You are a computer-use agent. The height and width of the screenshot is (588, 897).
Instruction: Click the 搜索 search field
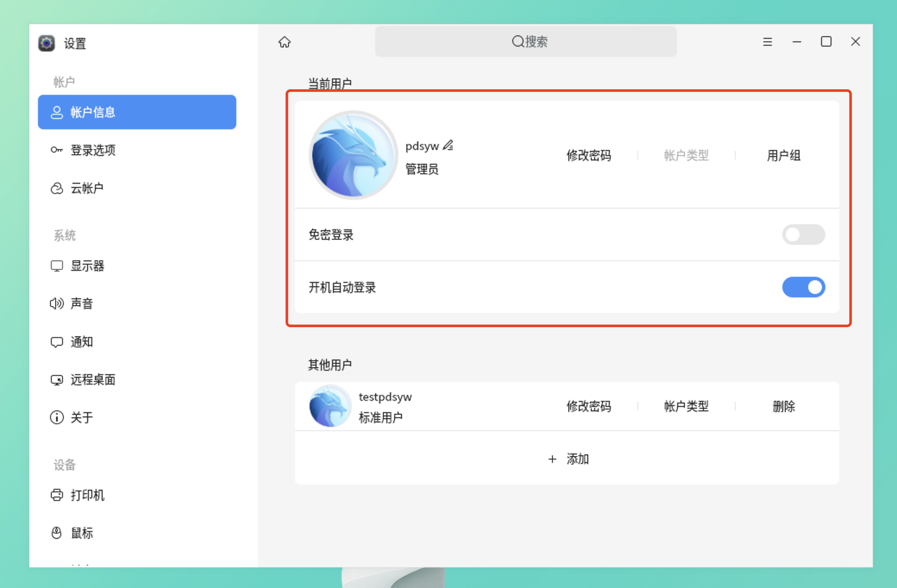(526, 42)
